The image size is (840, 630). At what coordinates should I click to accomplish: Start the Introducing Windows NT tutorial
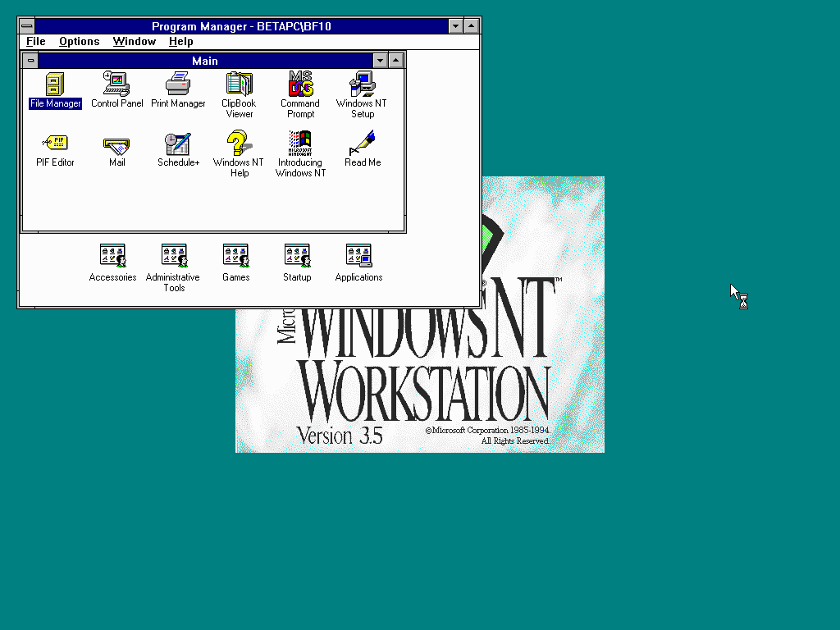click(x=299, y=144)
